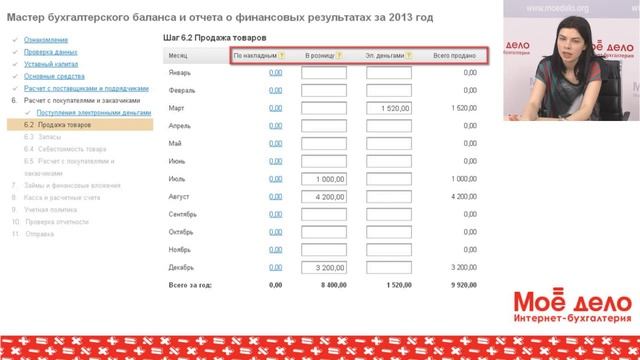Click Всего за год total 9 920,00
640x360 pixels.
click(x=464, y=285)
